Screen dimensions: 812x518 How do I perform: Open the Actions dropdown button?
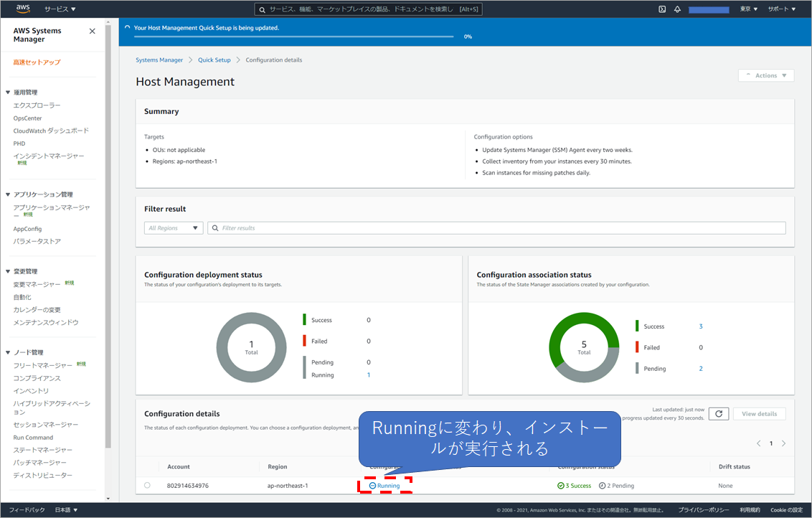(x=766, y=75)
